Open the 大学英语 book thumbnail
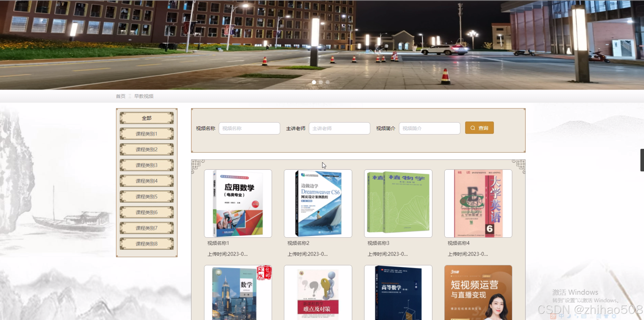The image size is (644, 320). click(478, 203)
